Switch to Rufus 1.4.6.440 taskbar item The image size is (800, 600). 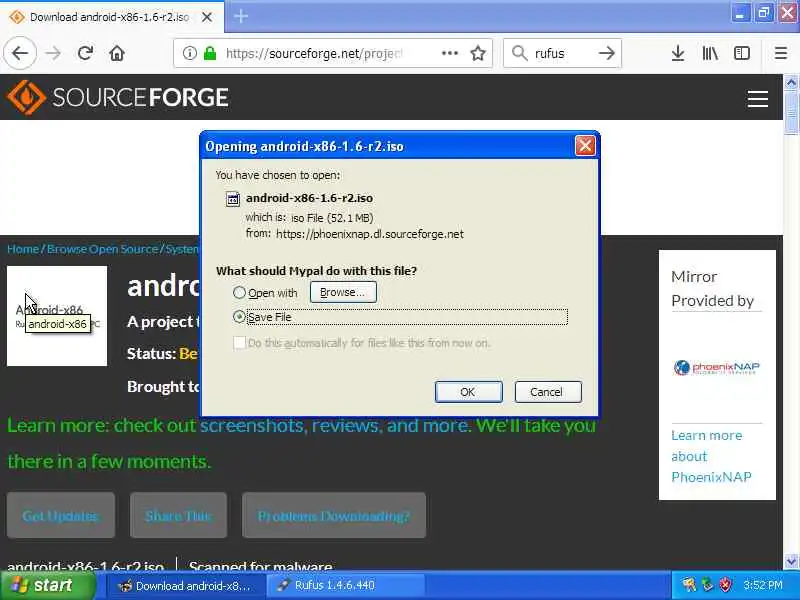pos(345,586)
